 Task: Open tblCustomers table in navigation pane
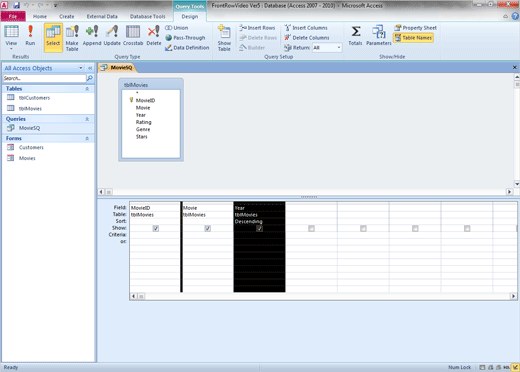pyautogui.click(x=34, y=98)
